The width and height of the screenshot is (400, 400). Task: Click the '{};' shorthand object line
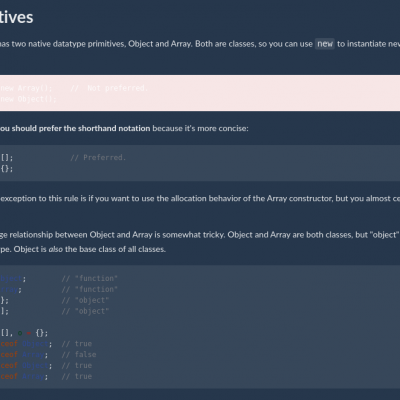(x=7, y=168)
